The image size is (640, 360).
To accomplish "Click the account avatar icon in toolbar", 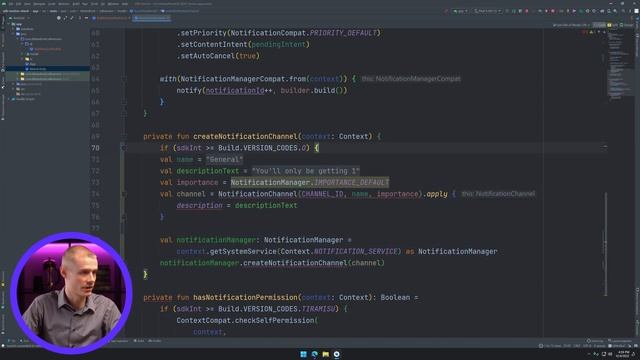I will [x=636, y=11].
